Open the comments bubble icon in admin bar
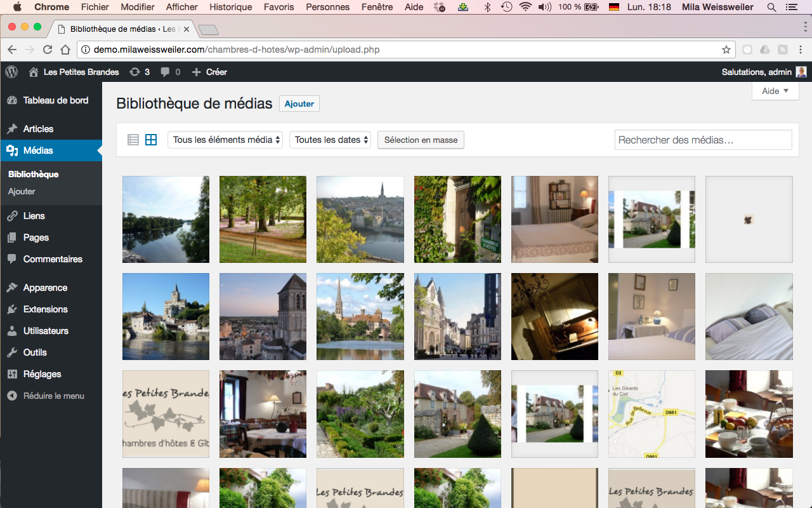This screenshot has height=508, width=812. [x=165, y=72]
